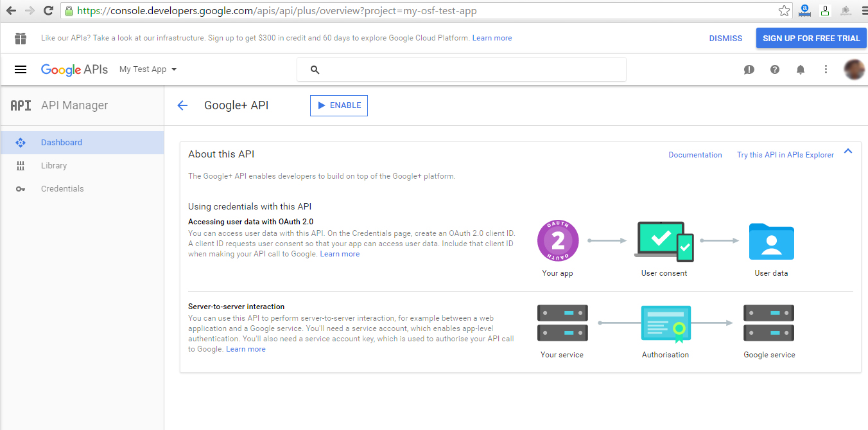The height and width of the screenshot is (430, 868).
Task: Click the browser address bar URL
Action: [x=277, y=11]
